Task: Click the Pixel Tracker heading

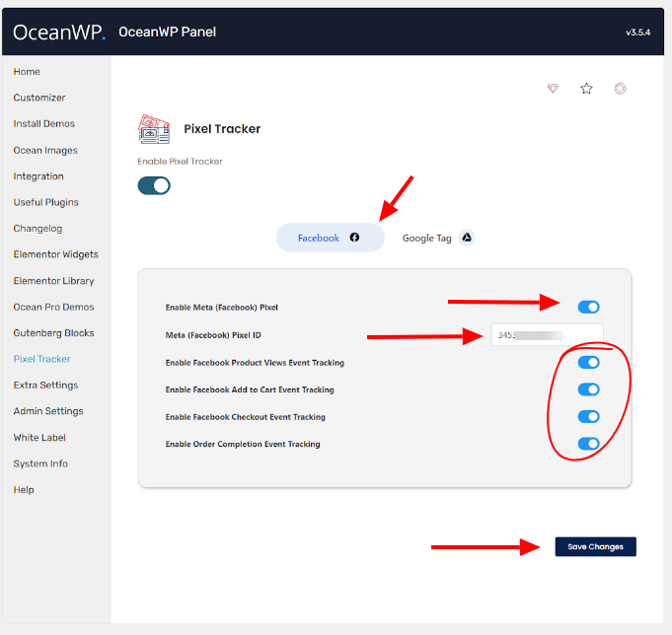Action: [222, 129]
